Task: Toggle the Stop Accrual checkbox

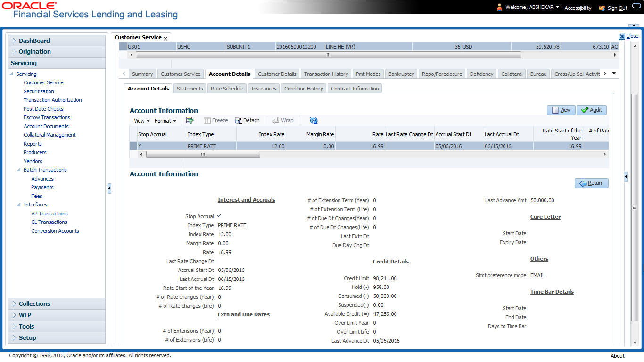Action: click(219, 216)
